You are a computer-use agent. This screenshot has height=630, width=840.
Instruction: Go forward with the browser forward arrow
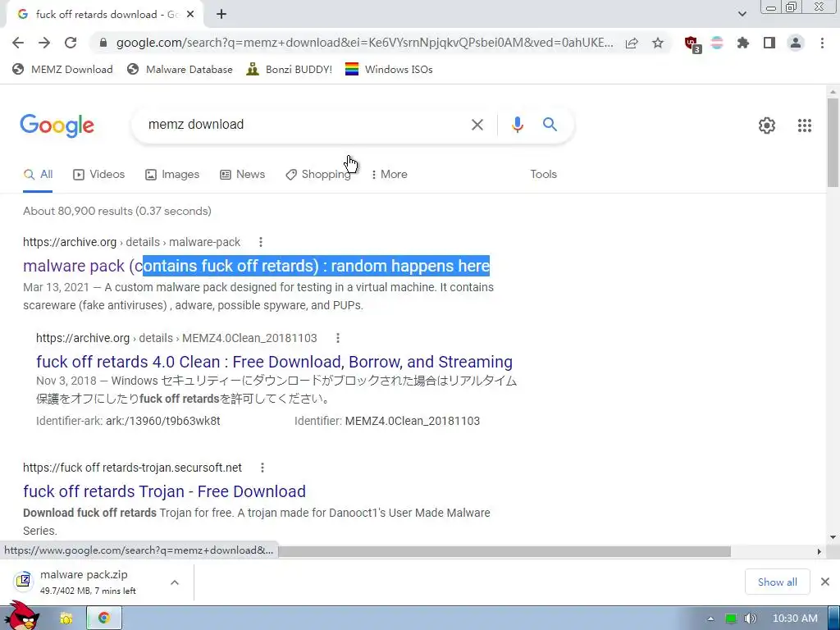tap(44, 43)
